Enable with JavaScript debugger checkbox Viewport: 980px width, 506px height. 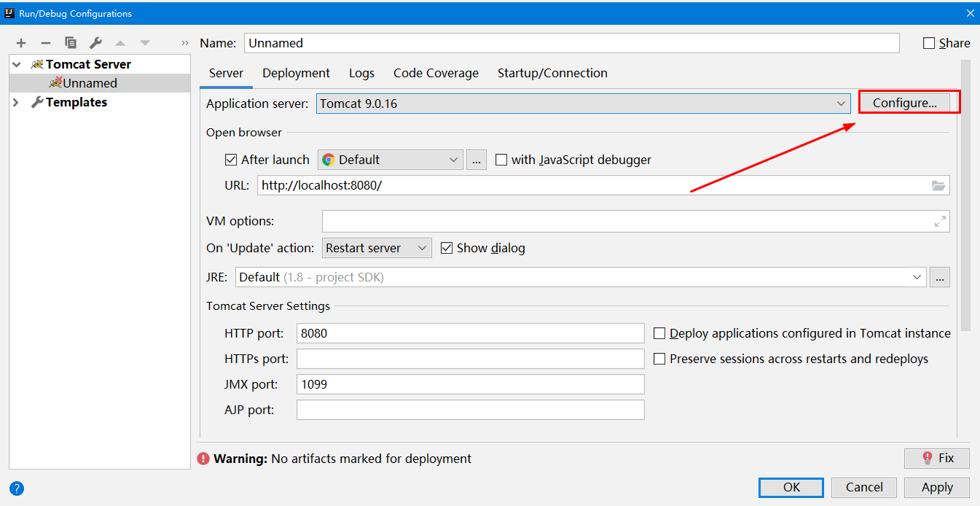[x=501, y=160]
